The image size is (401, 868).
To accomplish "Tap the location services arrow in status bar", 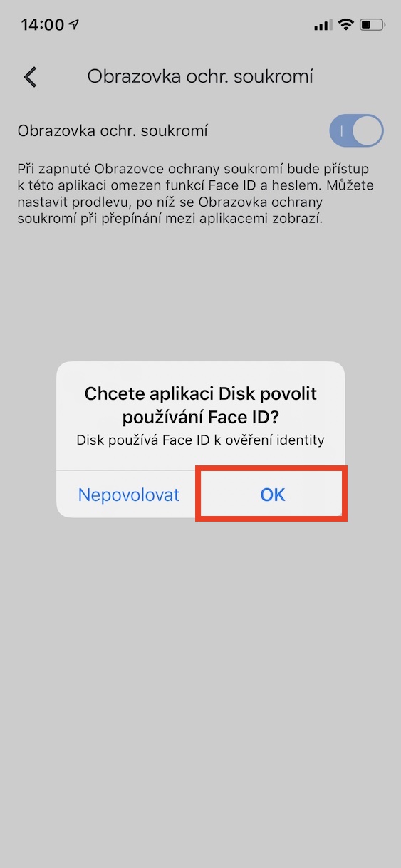I will coord(74,25).
